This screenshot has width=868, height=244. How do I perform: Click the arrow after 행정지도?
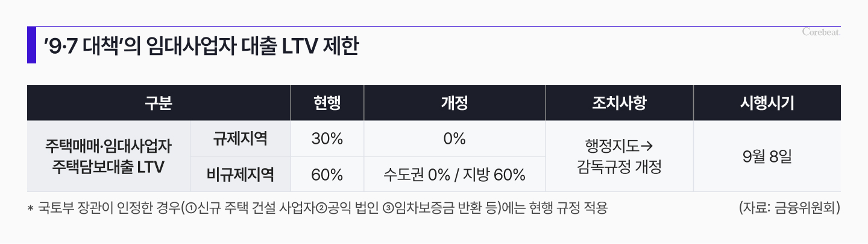pyautogui.click(x=647, y=146)
